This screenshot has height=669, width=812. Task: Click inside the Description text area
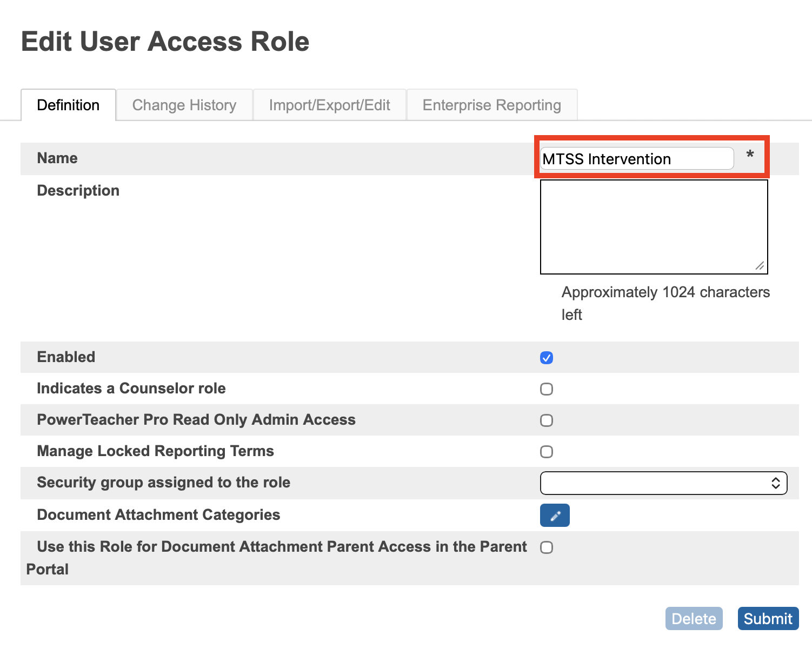click(x=654, y=227)
